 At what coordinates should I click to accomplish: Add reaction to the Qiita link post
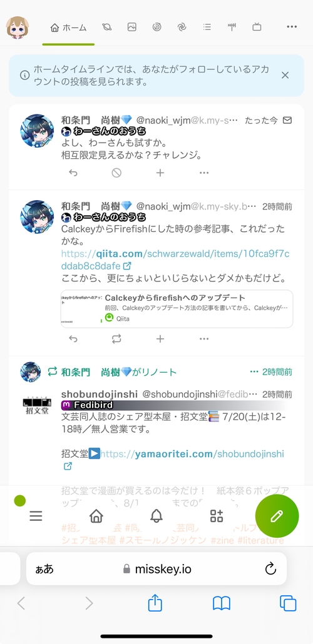tap(160, 339)
